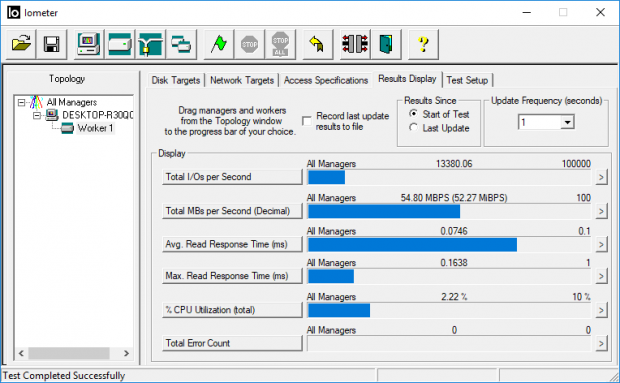This screenshot has height=383, width=620.
Task: Click Total Error Count button
Action: click(232, 343)
